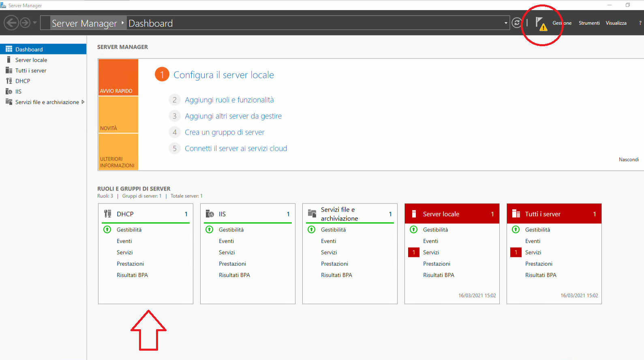Open Risultati BPA in Server locale tile
This screenshot has width=644, height=360.
tap(439, 275)
